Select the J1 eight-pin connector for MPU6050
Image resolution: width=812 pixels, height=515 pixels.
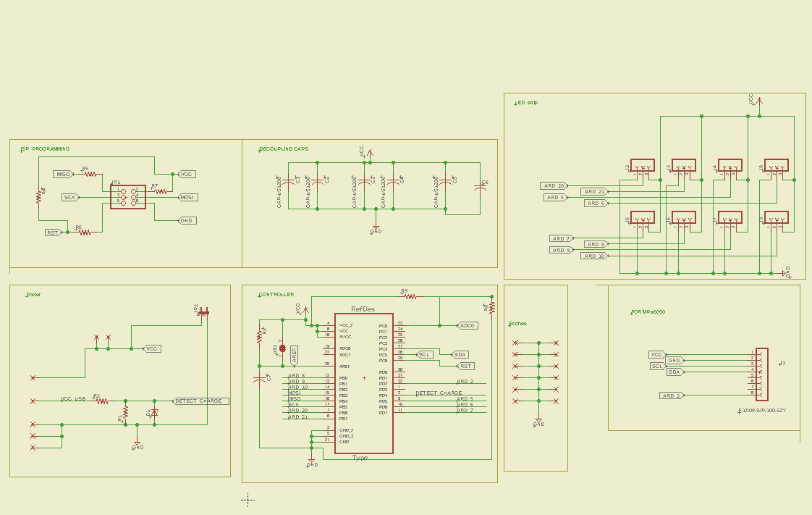pyautogui.click(x=762, y=374)
